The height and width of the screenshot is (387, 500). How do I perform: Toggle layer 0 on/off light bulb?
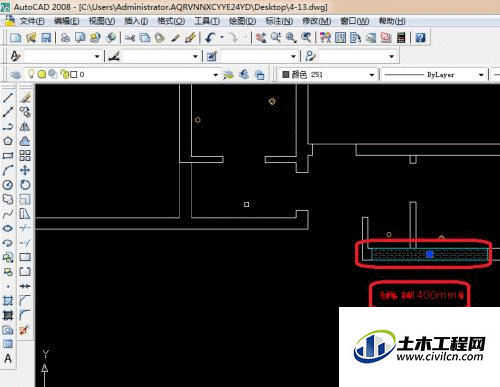click(x=31, y=74)
